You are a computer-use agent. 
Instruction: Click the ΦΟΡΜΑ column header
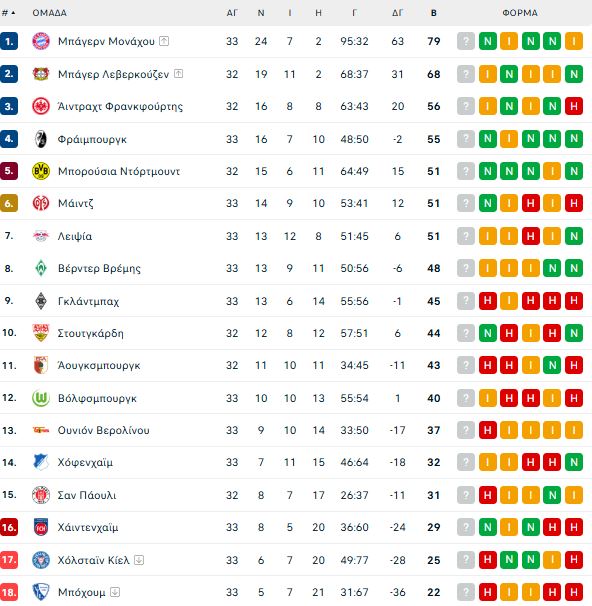click(x=520, y=13)
